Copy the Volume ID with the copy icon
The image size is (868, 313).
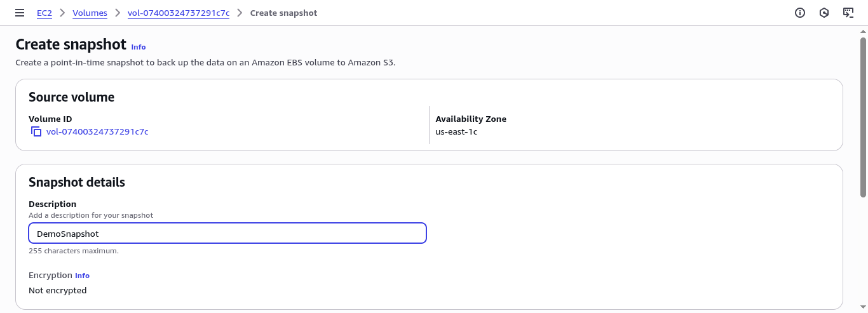(36, 131)
